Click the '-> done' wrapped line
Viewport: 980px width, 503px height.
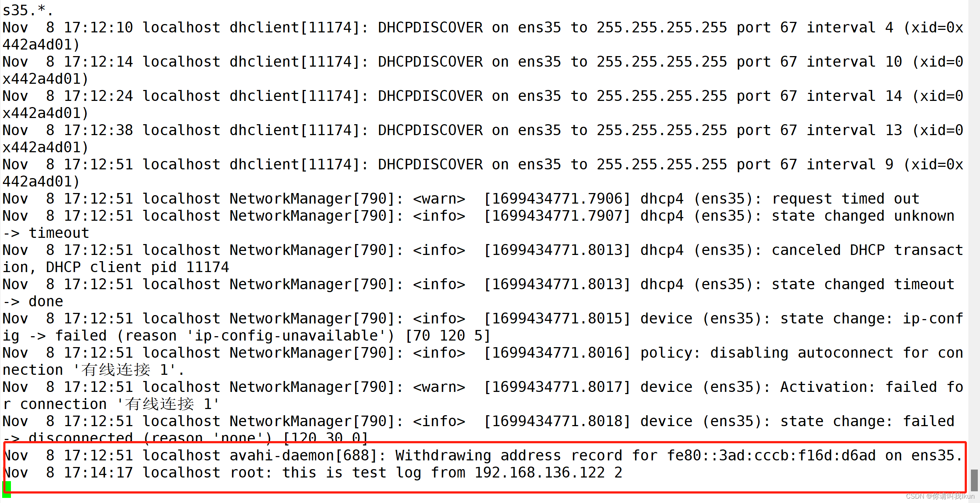[33, 301]
